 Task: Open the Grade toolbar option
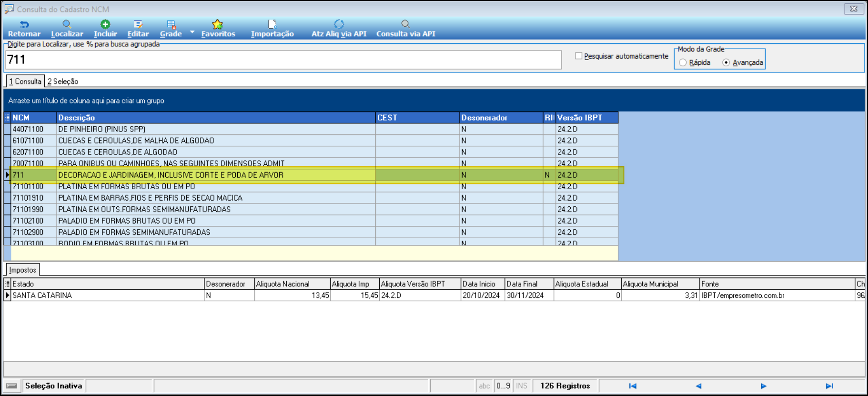(171, 29)
